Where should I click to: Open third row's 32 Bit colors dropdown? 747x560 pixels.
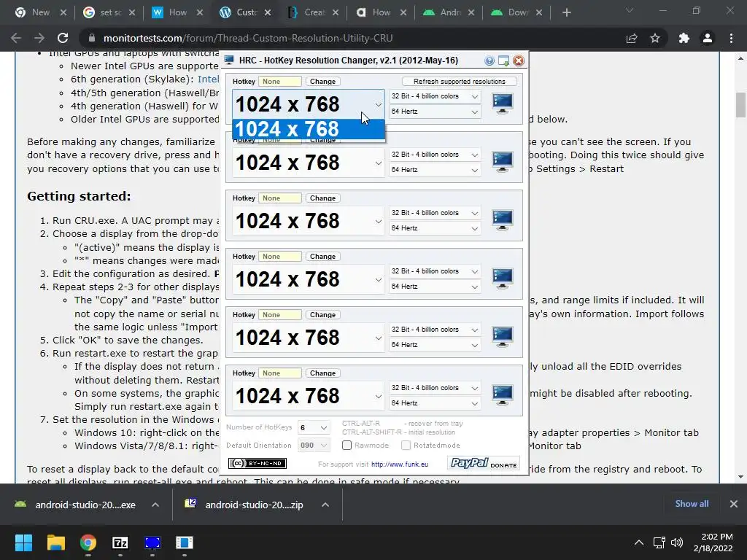coord(435,213)
